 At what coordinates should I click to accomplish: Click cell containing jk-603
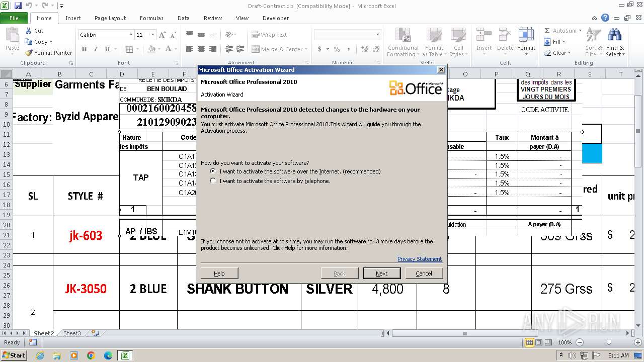pyautogui.click(x=86, y=235)
